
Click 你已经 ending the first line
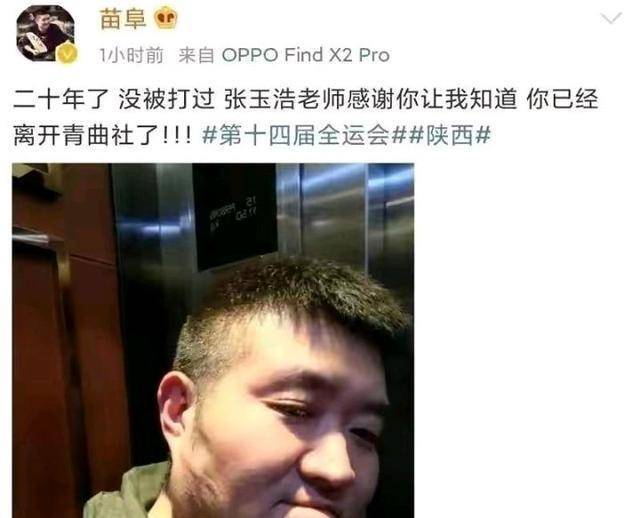(562, 100)
